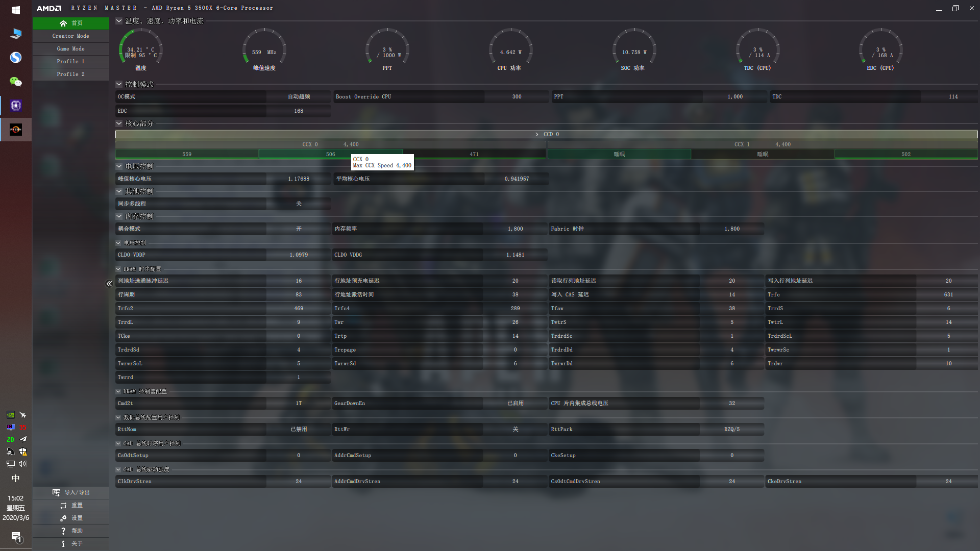Select OC模式 auto boost dropdown
Screen dimensions: 980x551
[x=298, y=96]
